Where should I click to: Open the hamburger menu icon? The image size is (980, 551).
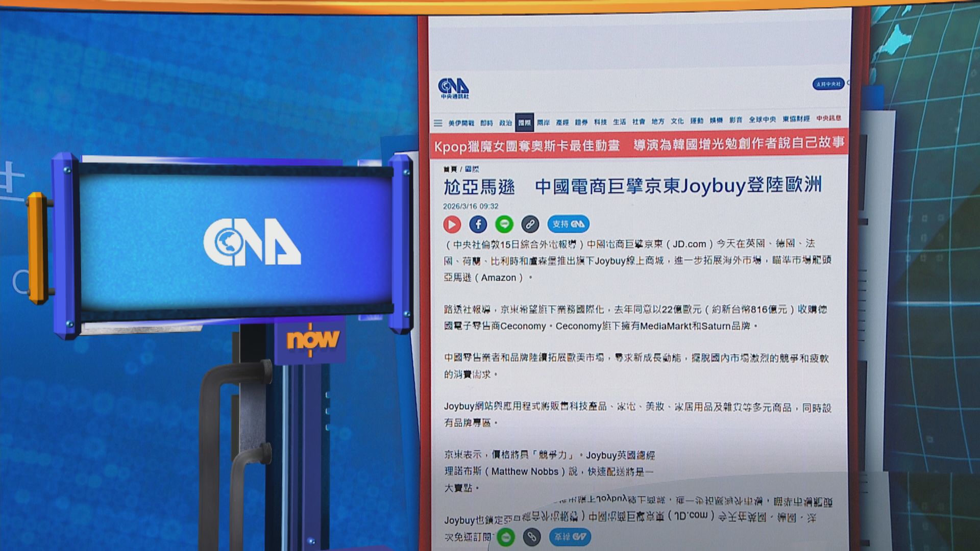click(x=438, y=123)
